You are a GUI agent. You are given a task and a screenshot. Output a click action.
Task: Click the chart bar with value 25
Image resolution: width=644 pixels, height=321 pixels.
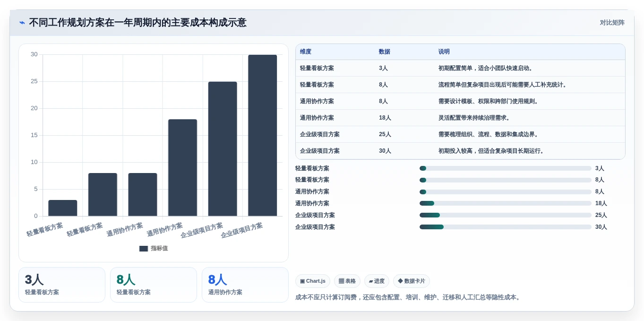(x=223, y=149)
